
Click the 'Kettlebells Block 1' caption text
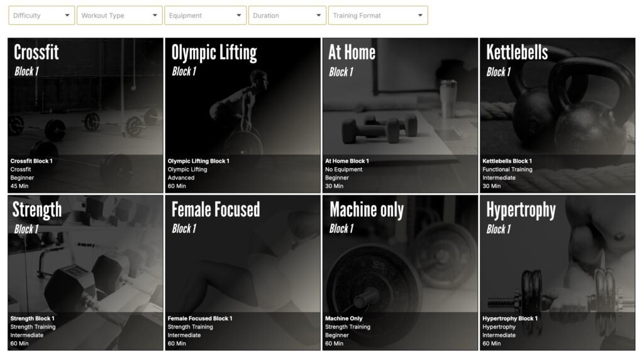pos(507,161)
